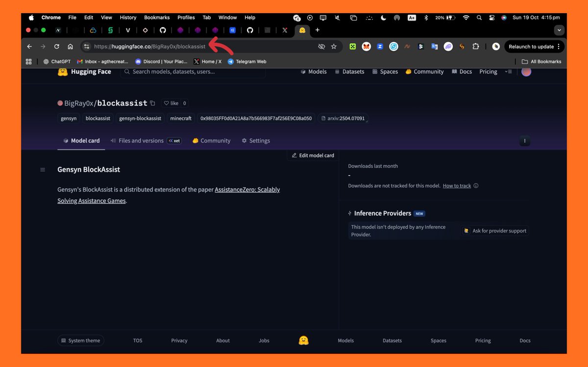Open the Chrome profile avatar in toolbar
This screenshot has height=367, width=588.
pos(496,47)
